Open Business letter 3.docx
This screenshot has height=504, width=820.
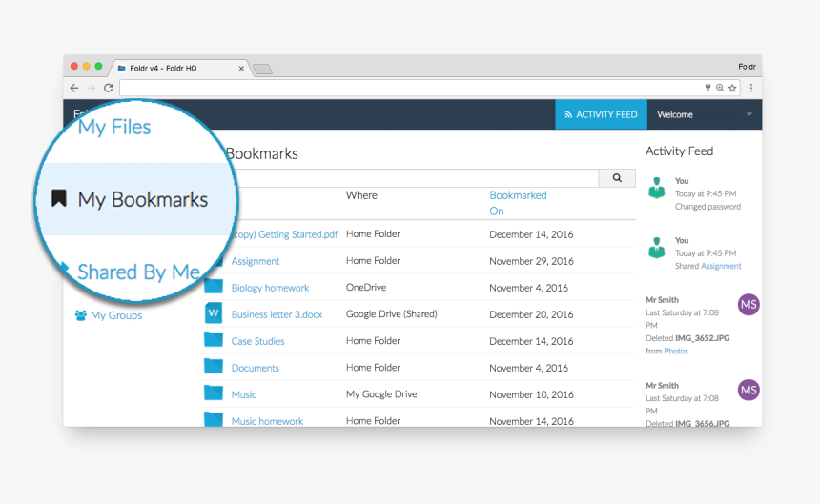click(277, 314)
